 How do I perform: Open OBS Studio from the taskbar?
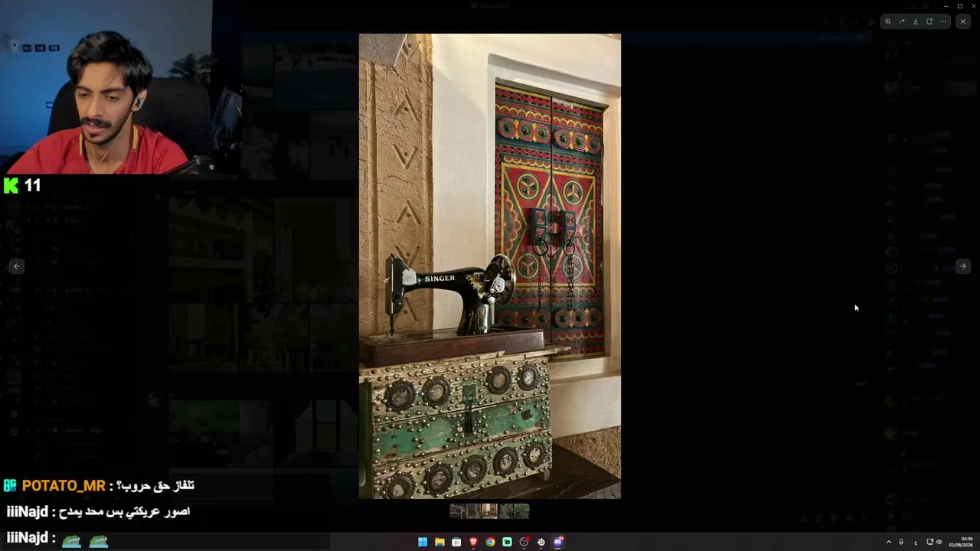click(x=524, y=542)
